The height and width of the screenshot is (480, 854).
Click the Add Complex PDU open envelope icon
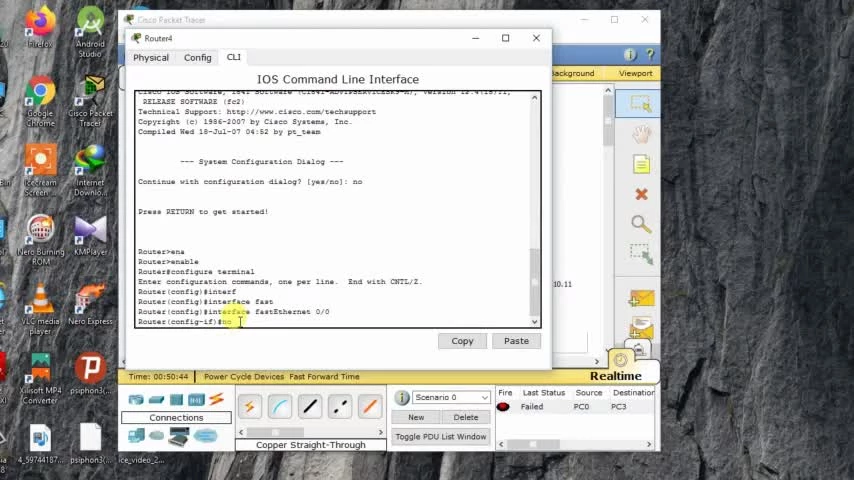641,327
